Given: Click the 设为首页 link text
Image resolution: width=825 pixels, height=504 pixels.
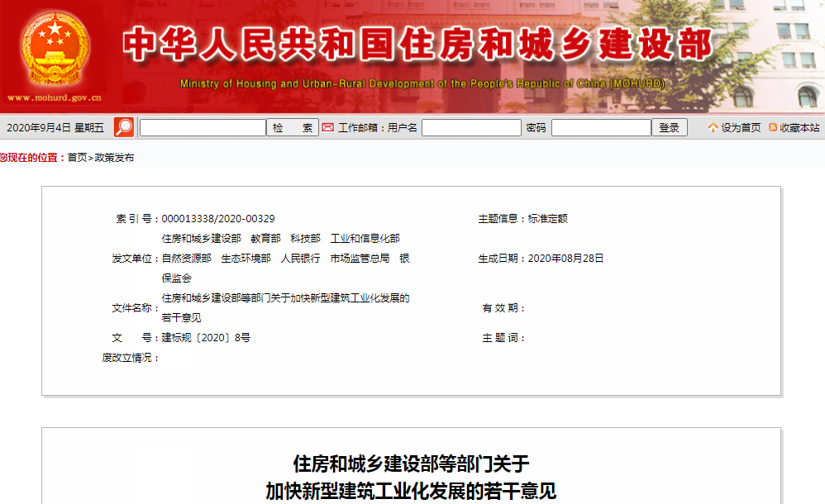Looking at the screenshot, I should (741, 128).
